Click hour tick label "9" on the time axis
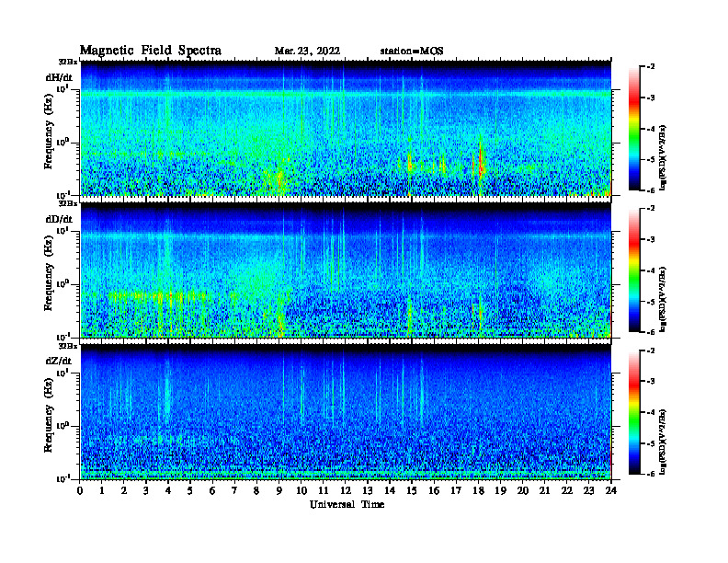728x563 pixels. (279, 490)
